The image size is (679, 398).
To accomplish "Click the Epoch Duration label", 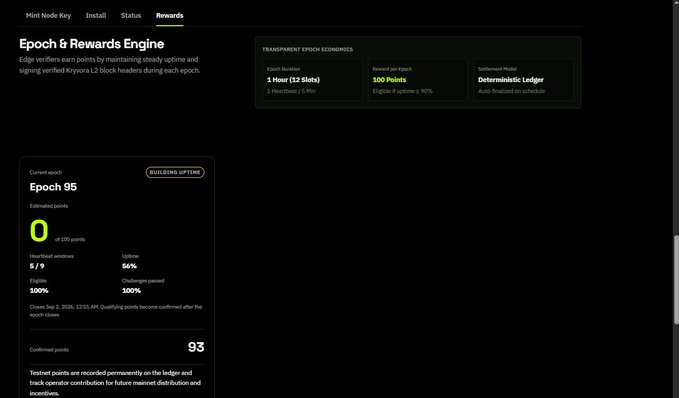I will [283, 69].
